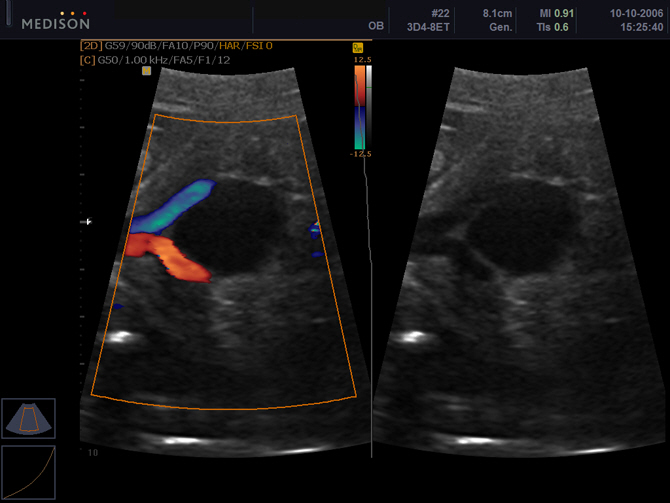Screen dimensions: 670x503
Task: Click the MEDISON logo
Action: click(56, 21)
